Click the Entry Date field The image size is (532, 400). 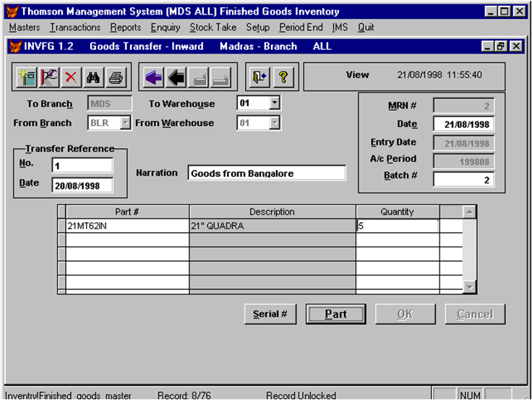[463, 143]
